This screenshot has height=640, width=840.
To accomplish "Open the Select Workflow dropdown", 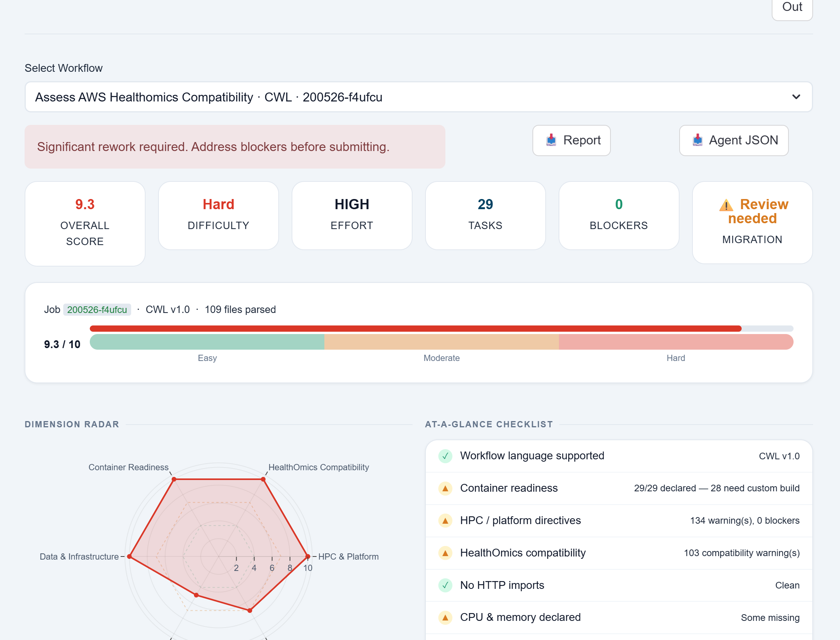I will (x=418, y=97).
